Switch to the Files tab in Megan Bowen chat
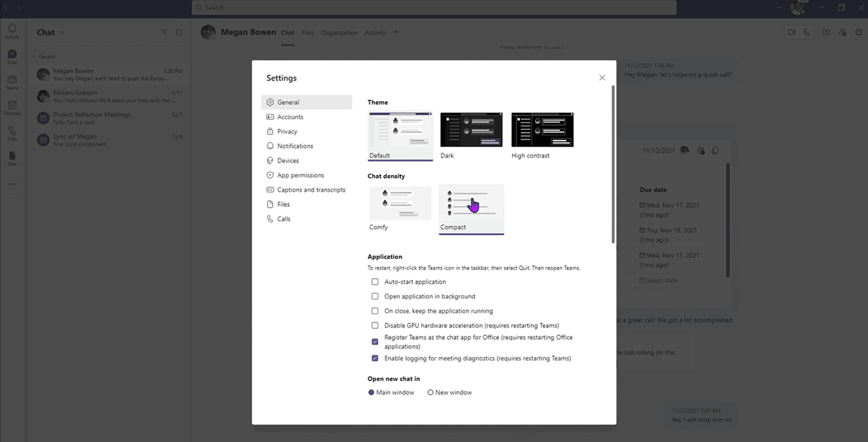This screenshot has height=442, width=868. point(308,33)
